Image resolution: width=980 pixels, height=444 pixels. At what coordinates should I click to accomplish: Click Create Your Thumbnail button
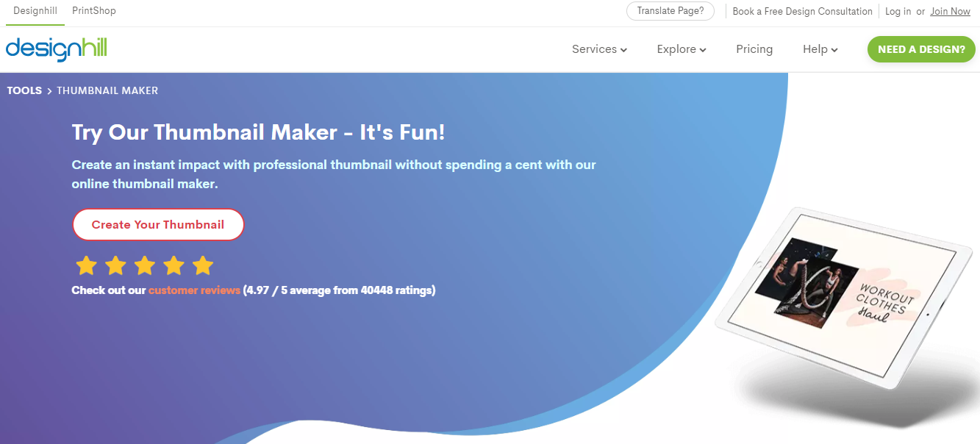coord(158,224)
